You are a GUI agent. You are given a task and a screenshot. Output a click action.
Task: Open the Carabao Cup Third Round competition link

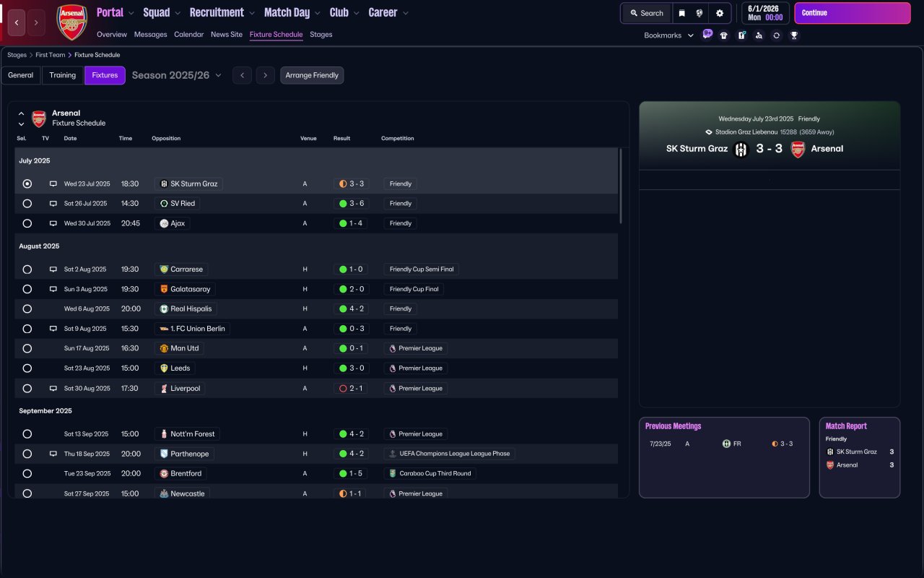pyautogui.click(x=430, y=474)
